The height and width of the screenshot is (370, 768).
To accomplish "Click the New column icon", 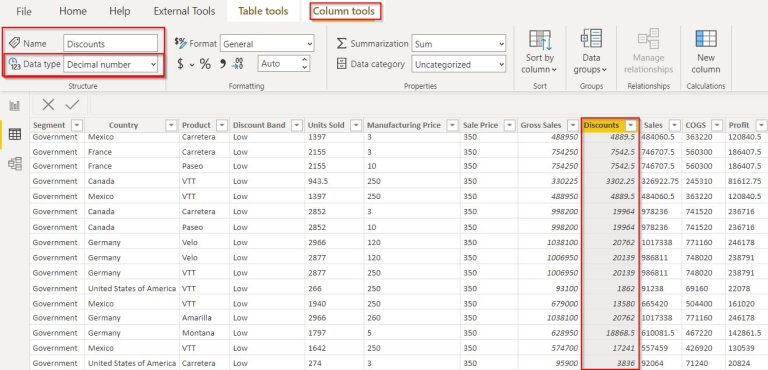I will [706, 51].
